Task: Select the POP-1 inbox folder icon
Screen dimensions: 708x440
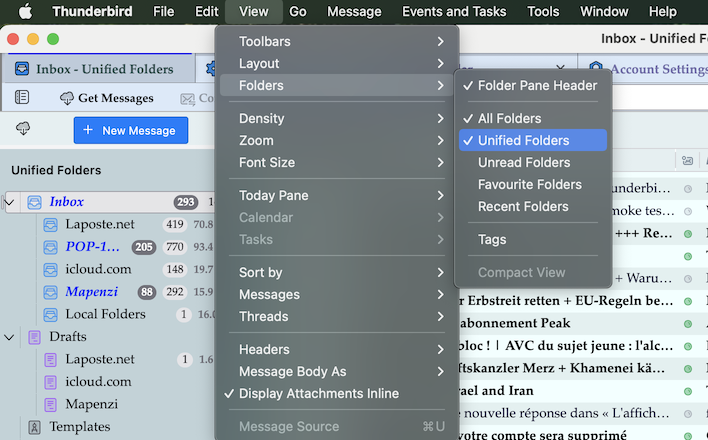Action: tap(50, 247)
